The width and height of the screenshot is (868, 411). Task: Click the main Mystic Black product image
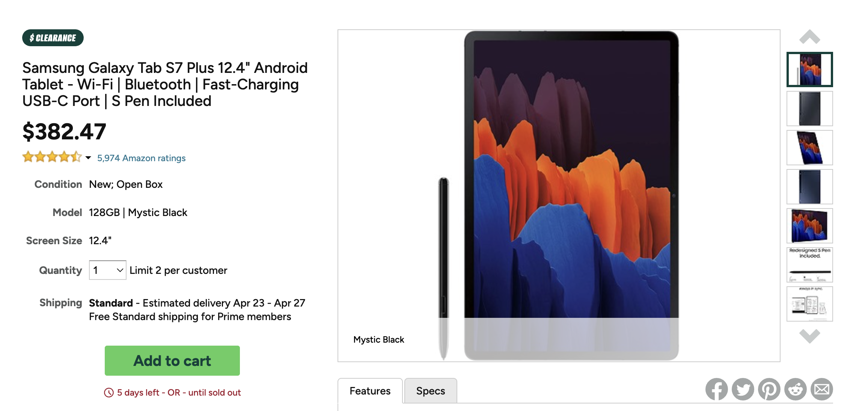point(559,196)
